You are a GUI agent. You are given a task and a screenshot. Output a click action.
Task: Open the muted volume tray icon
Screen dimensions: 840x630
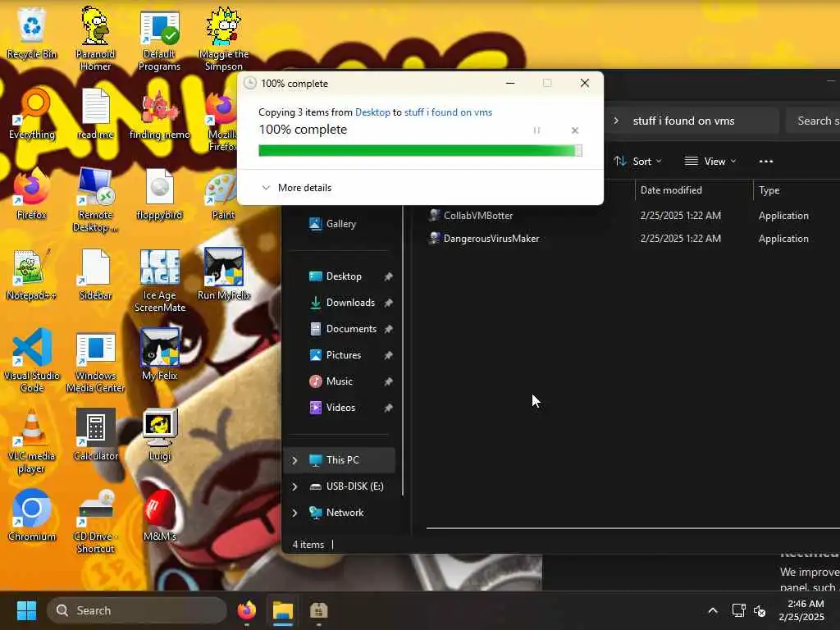click(x=760, y=610)
